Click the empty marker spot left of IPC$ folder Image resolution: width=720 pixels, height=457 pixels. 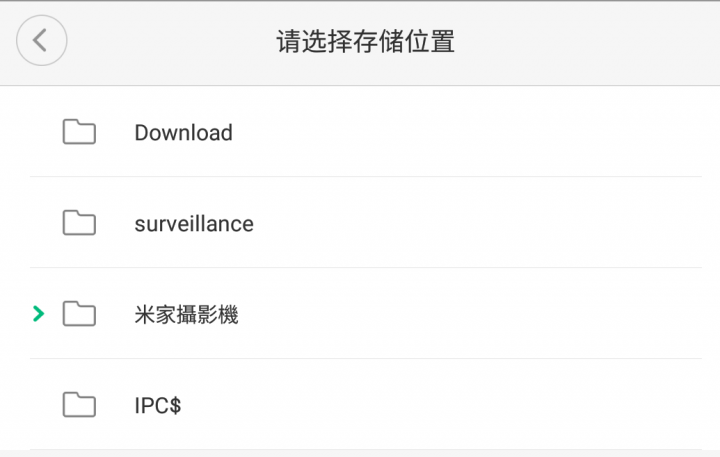tap(39, 405)
